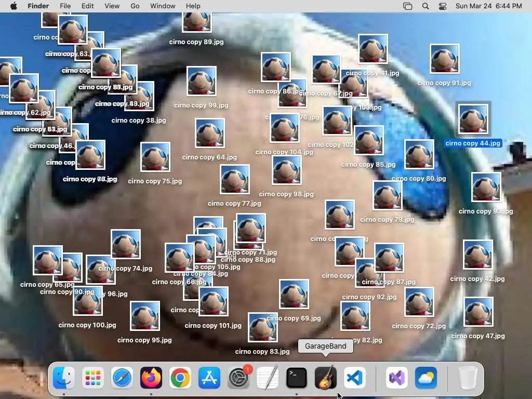The width and height of the screenshot is (532, 399).
Task: Select the file cirno copy 41.jpg
Action: (373, 49)
